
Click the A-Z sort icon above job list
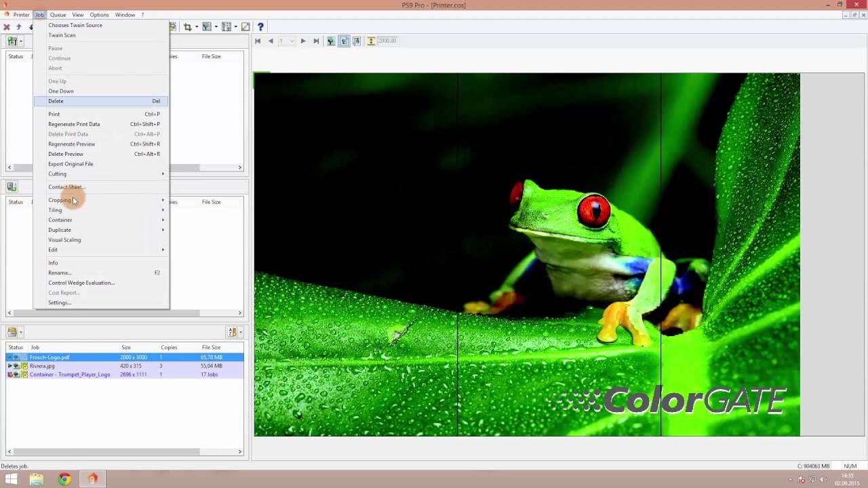click(232, 332)
